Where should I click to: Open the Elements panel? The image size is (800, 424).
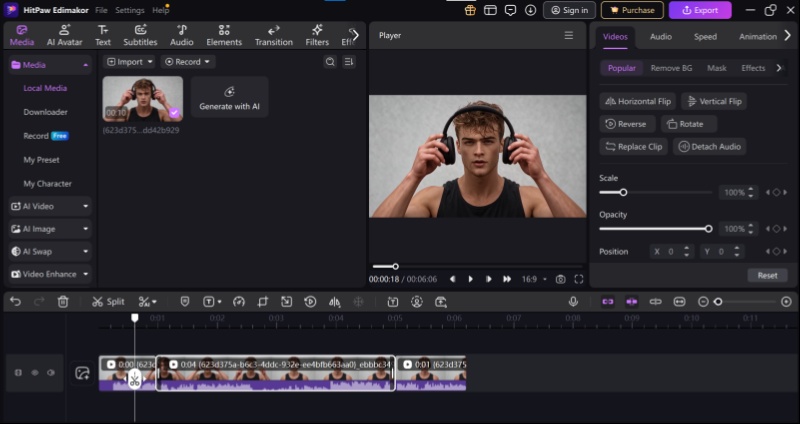pos(224,36)
